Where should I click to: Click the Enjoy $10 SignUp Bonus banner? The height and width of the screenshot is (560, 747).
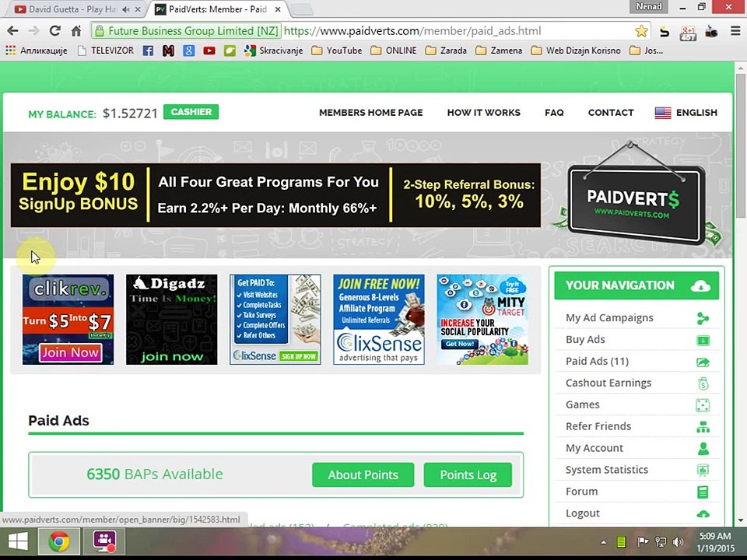pos(275,195)
